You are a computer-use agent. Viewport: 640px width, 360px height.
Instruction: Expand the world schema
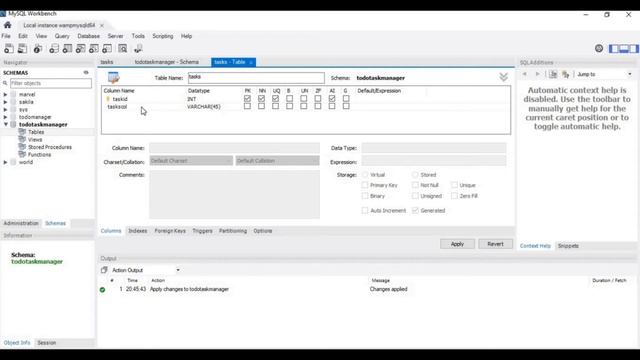[5, 162]
